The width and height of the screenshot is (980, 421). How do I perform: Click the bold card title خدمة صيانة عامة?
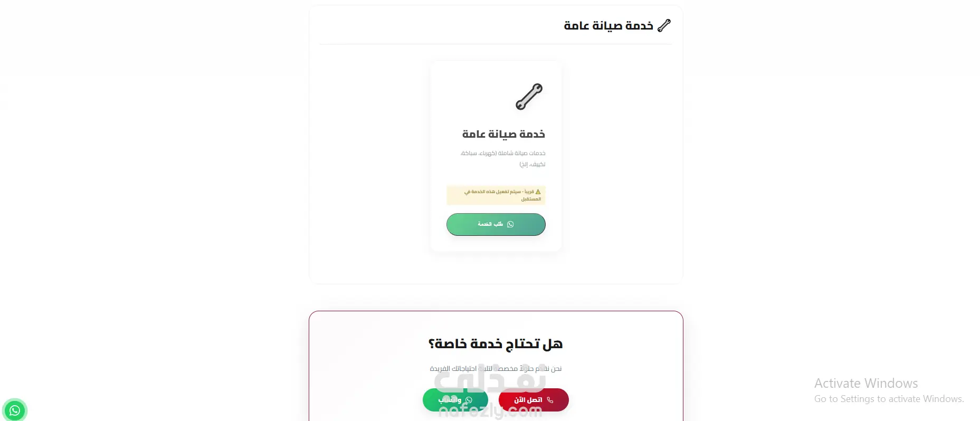click(x=503, y=134)
